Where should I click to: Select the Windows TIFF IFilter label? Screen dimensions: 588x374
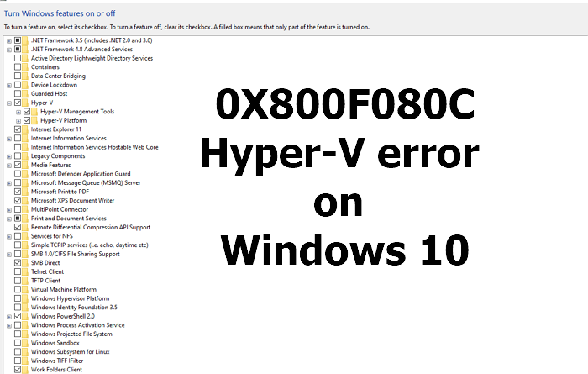57,361
